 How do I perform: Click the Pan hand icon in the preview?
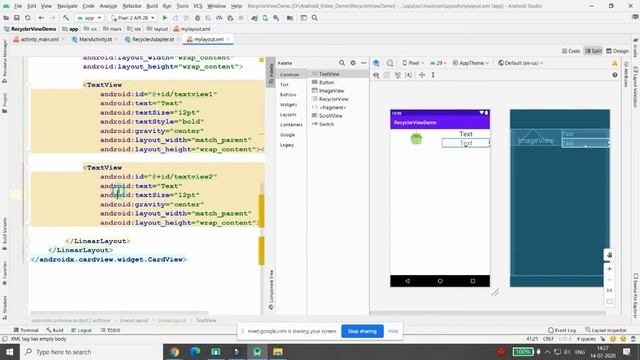[609, 255]
